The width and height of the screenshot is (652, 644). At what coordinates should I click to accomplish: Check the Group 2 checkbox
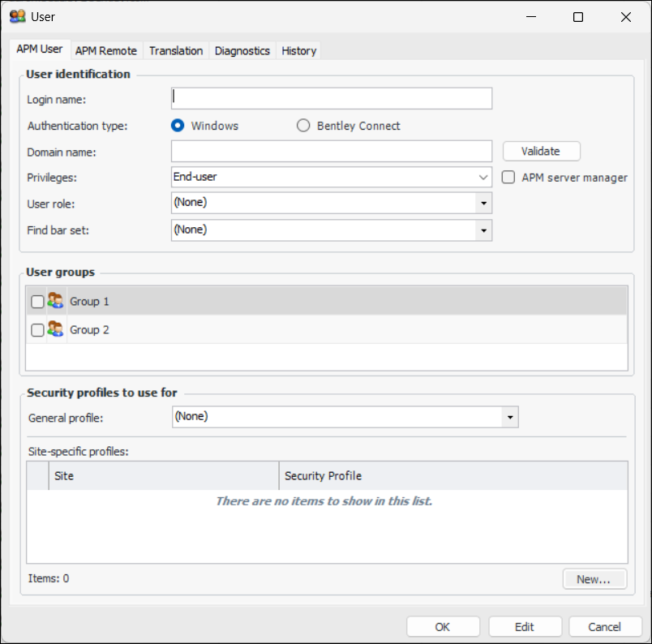pos(37,330)
